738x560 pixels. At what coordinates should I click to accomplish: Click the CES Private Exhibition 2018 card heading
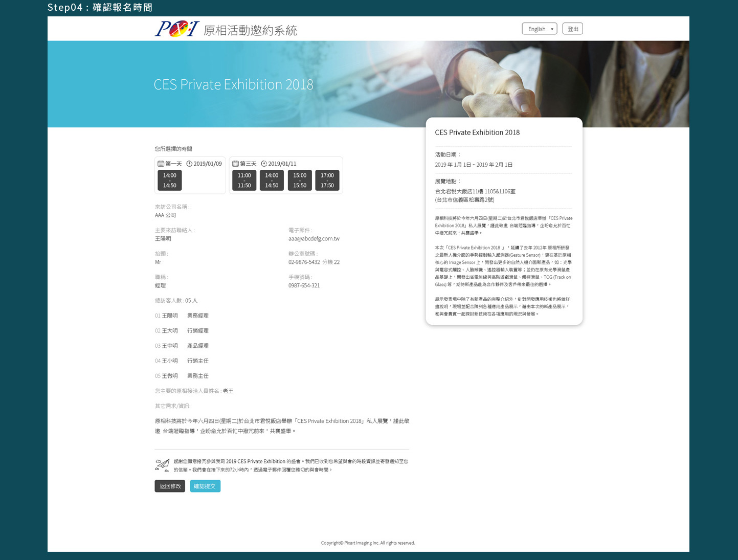(x=477, y=132)
